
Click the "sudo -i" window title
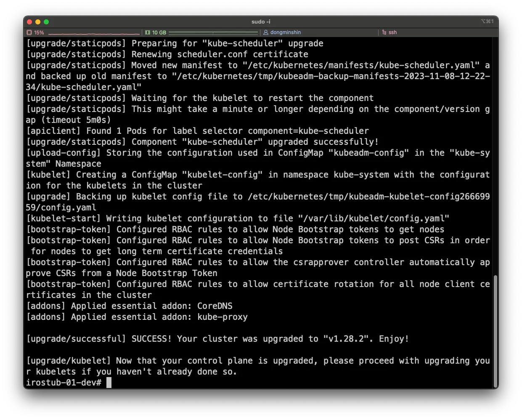pyautogui.click(x=261, y=21)
